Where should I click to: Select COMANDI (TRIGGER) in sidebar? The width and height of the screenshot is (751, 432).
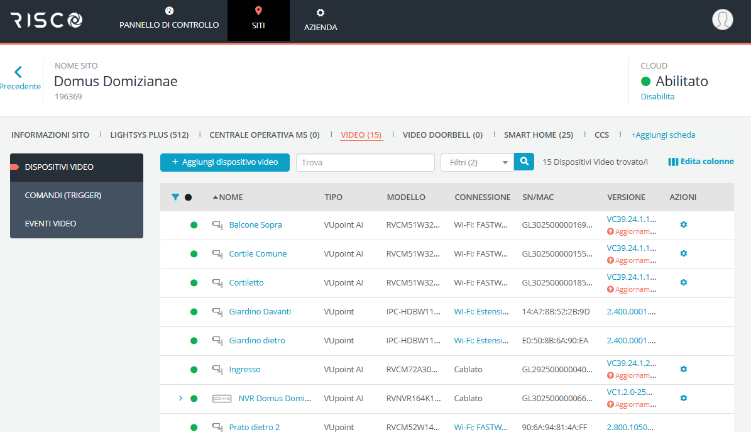point(63,195)
